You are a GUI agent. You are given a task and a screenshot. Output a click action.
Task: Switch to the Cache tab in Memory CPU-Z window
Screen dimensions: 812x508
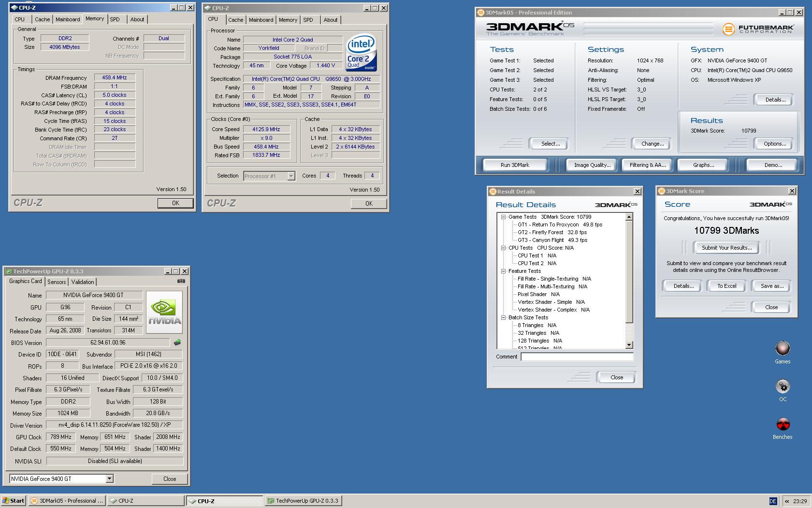[42, 19]
